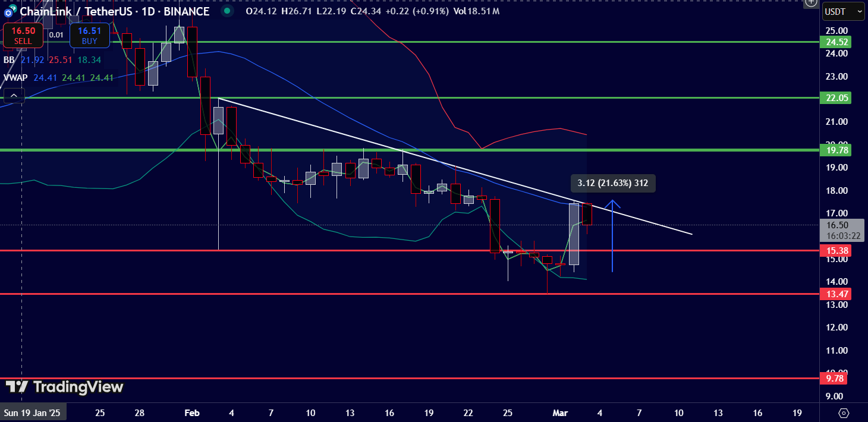Click the Vol18.51M volume readout
The image size is (868, 422).
[x=476, y=11]
